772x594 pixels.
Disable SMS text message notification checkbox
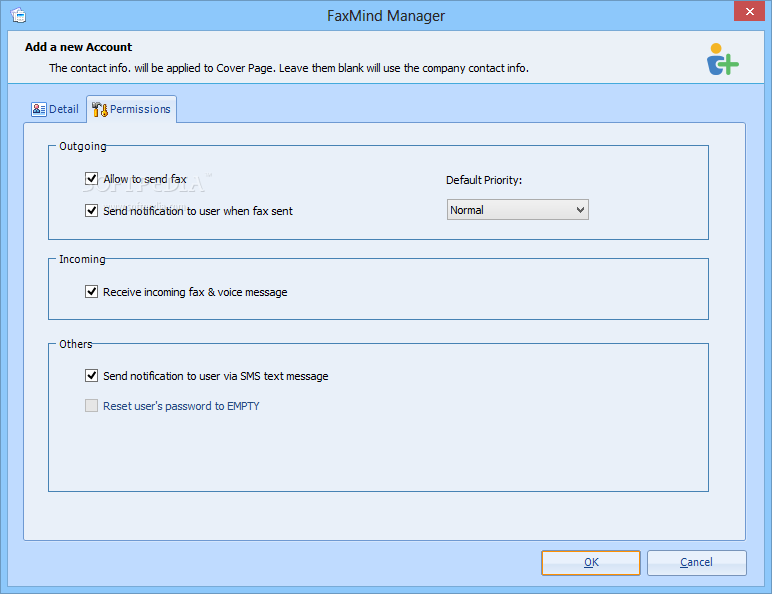click(92, 376)
